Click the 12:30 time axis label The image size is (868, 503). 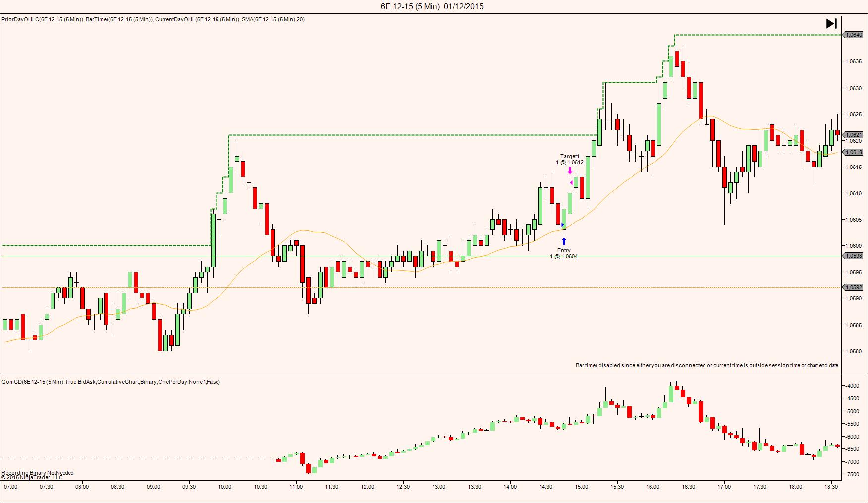click(x=403, y=487)
